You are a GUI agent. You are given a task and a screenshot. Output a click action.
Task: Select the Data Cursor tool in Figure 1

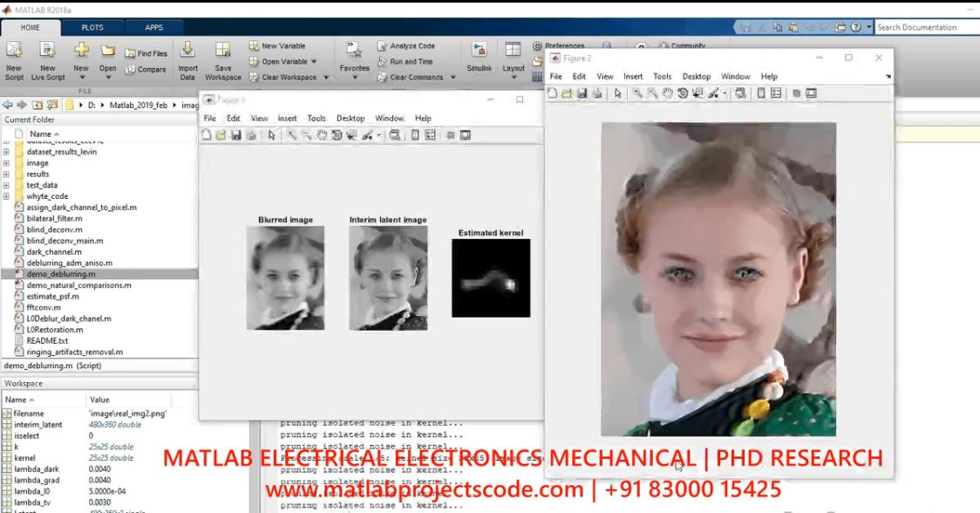point(351,135)
